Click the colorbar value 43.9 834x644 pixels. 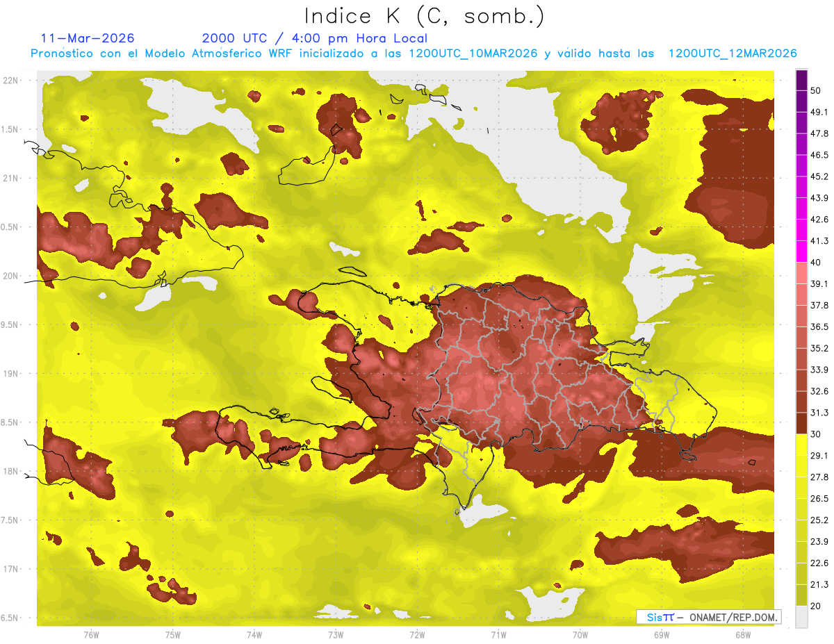click(819, 198)
